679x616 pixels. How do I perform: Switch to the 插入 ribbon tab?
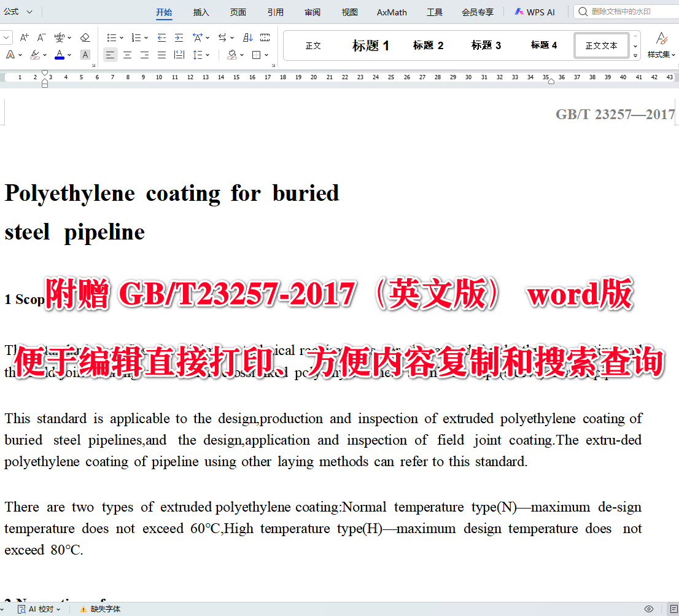click(201, 12)
